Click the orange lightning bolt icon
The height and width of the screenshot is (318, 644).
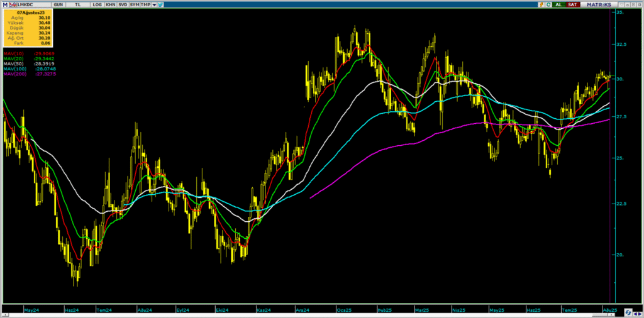(x=541, y=4)
